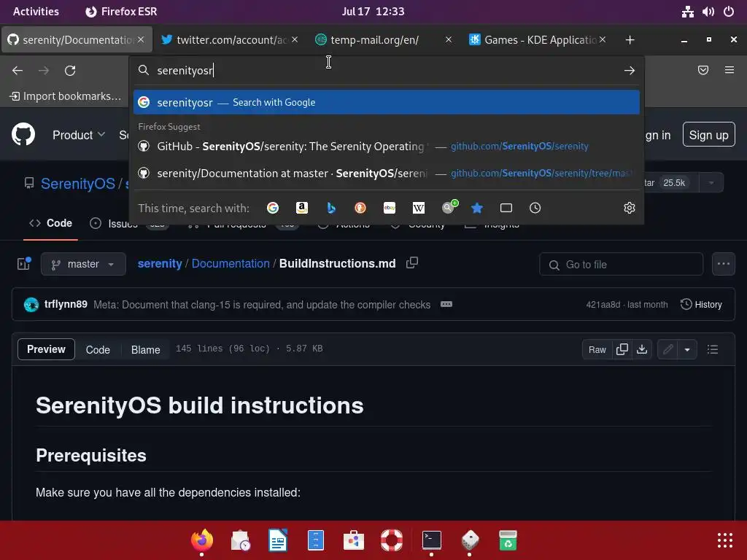Viewport: 747px width, 560px height.
Task: Copy file path icon next to BuildInstructions.md
Action: [x=412, y=262]
